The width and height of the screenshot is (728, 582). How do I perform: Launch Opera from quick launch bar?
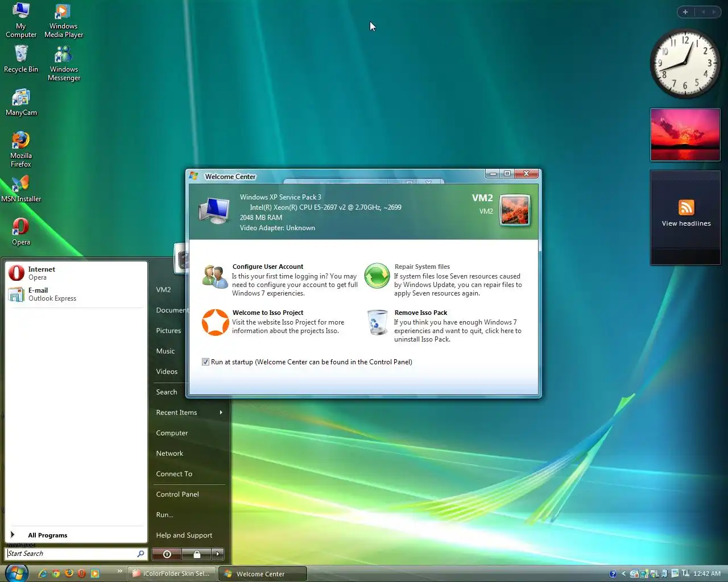82,573
